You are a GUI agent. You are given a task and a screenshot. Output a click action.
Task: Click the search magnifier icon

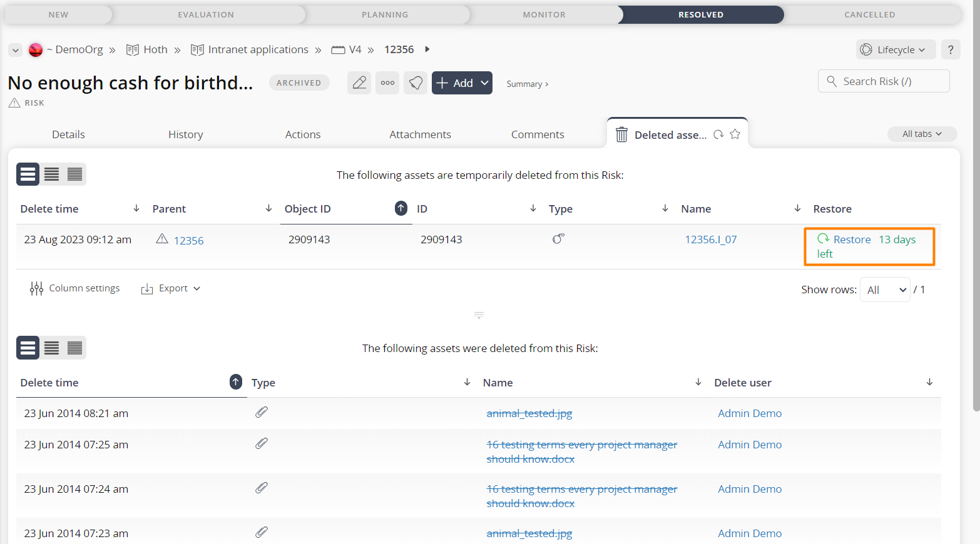tap(832, 81)
